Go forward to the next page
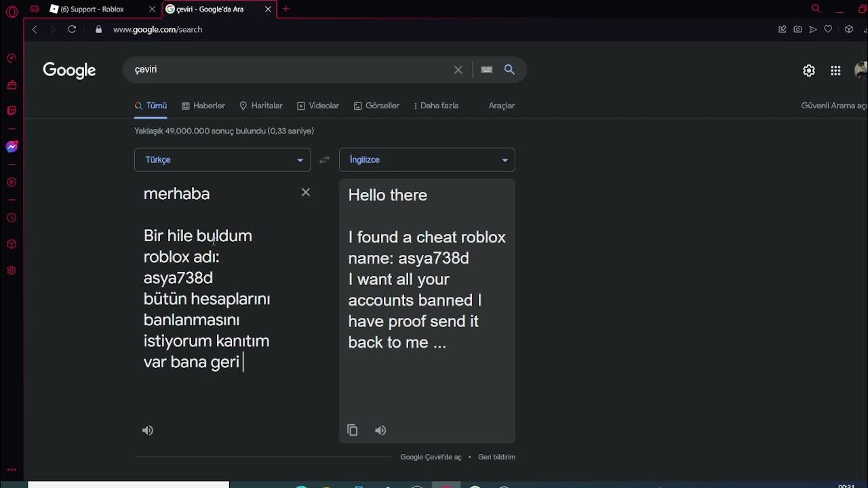Image resolution: width=868 pixels, height=488 pixels. [x=53, y=29]
